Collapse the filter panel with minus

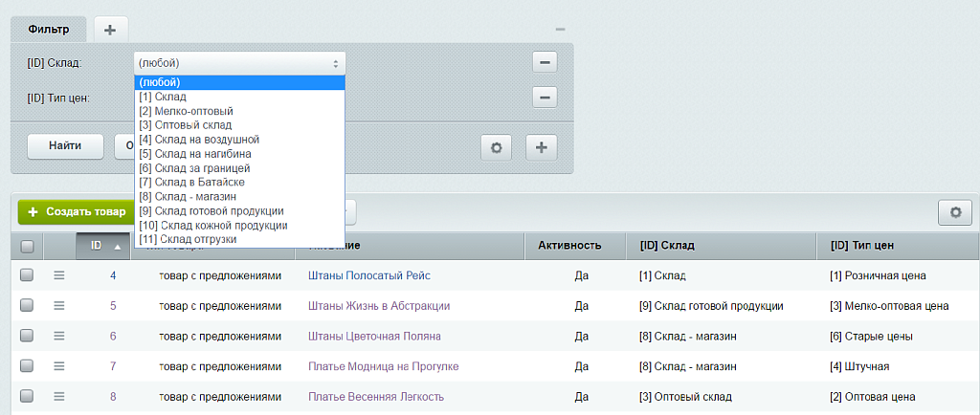[x=560, y=32]
